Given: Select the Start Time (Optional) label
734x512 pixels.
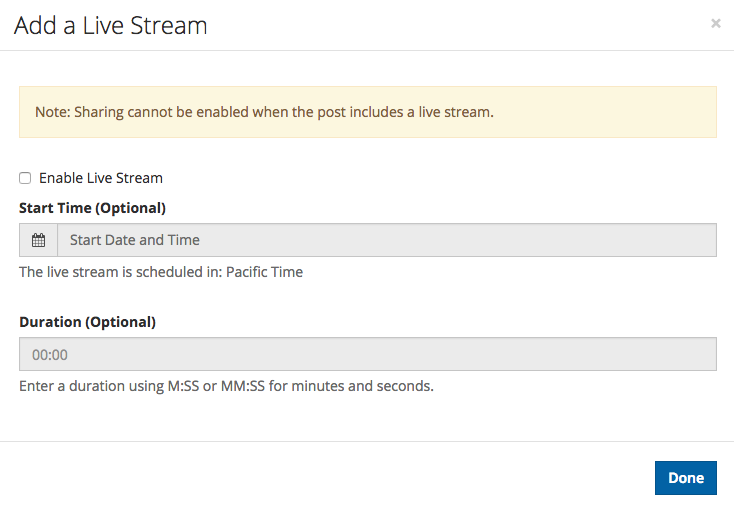Looking at the screenshot, I should (93, 208).
